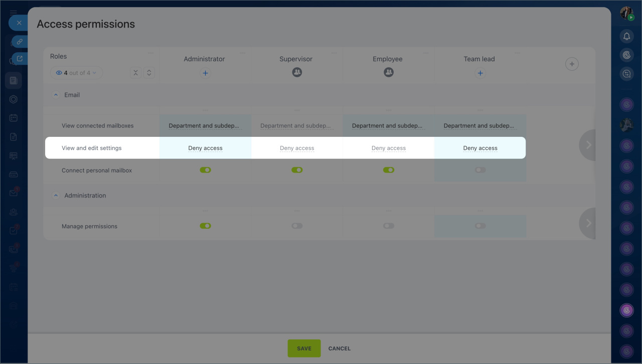Image resolution: width=642 pixels, height=364 pixels.
Task: Click the green SAVE button
Action: point(304,348)
